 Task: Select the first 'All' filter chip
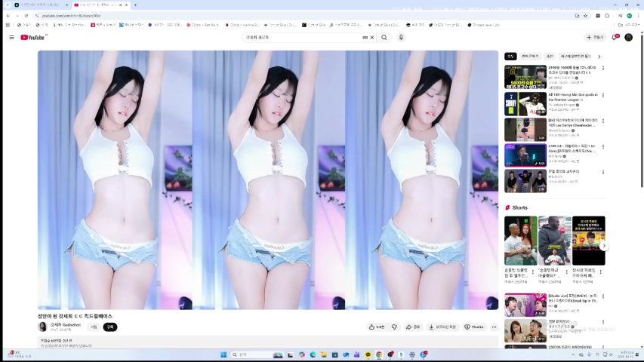point(510,57)
